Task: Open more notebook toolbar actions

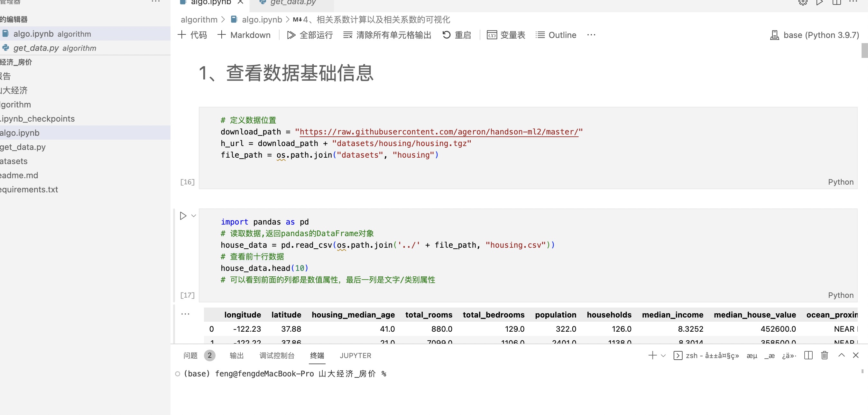Action: click(x=591, y=35)
